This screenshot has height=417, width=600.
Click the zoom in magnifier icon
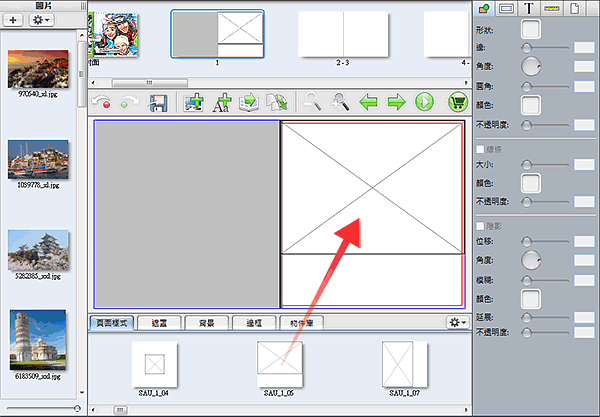coord(340,102)
